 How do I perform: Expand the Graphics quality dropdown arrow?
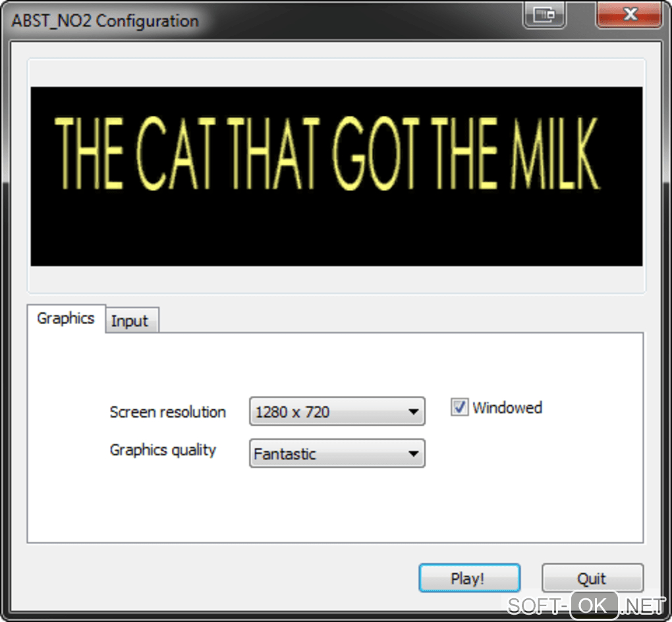[413, 453]
